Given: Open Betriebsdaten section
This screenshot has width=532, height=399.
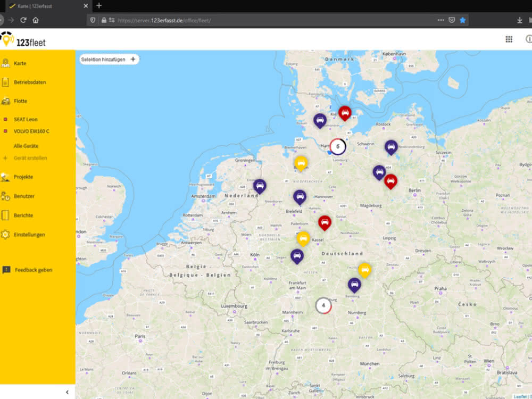Looking at the screenshot, I should 30,82.
